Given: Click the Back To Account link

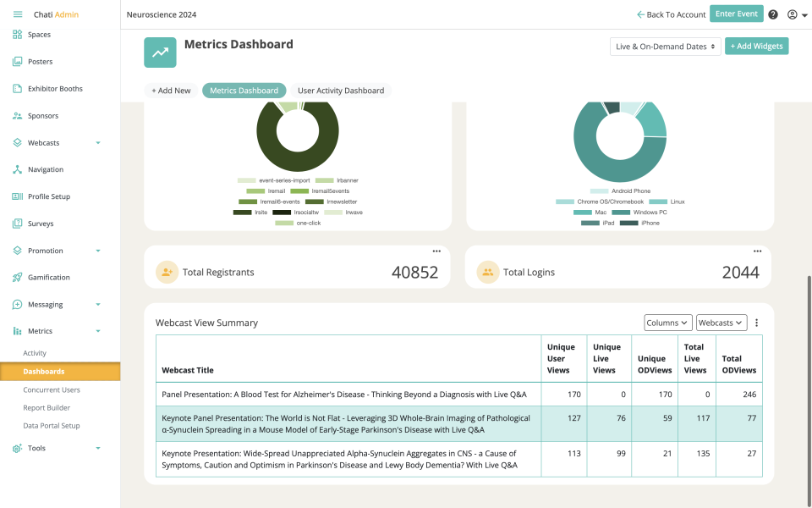Looking at the screenshot, I should [671, 14].
